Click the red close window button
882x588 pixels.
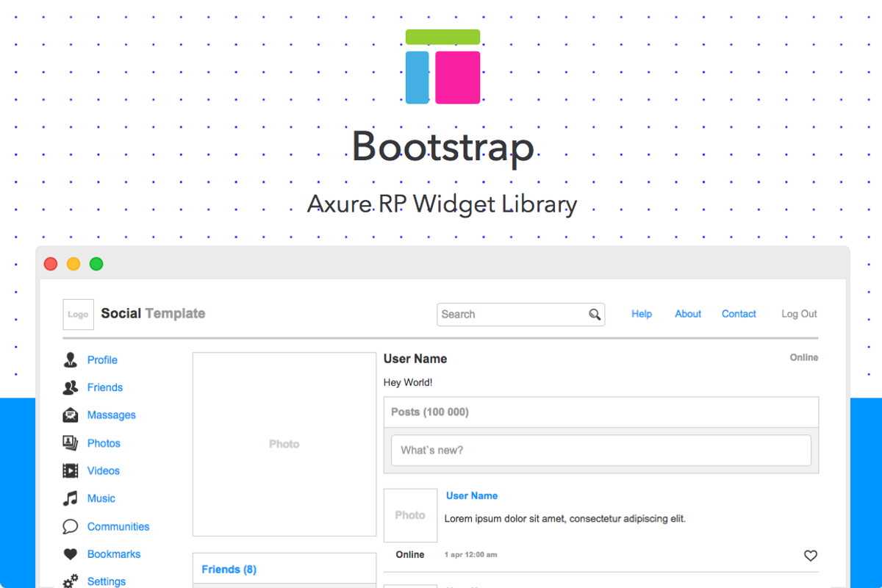coord(51,264)
